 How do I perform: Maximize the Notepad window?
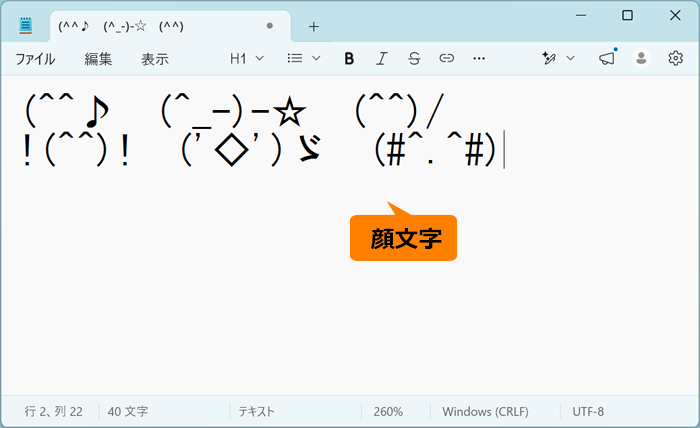(x=627, y=16)
